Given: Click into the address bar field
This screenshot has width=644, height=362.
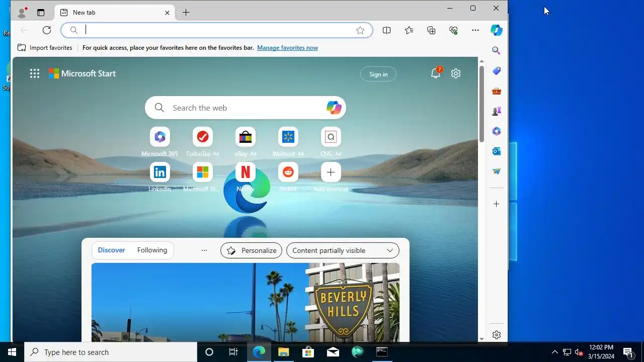Looking at the screenshot, I should [x=216, y=30].
